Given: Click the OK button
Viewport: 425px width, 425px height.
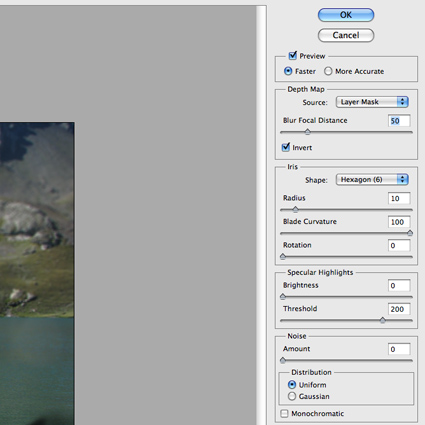Looking at the screenshot, I should 346,15.
